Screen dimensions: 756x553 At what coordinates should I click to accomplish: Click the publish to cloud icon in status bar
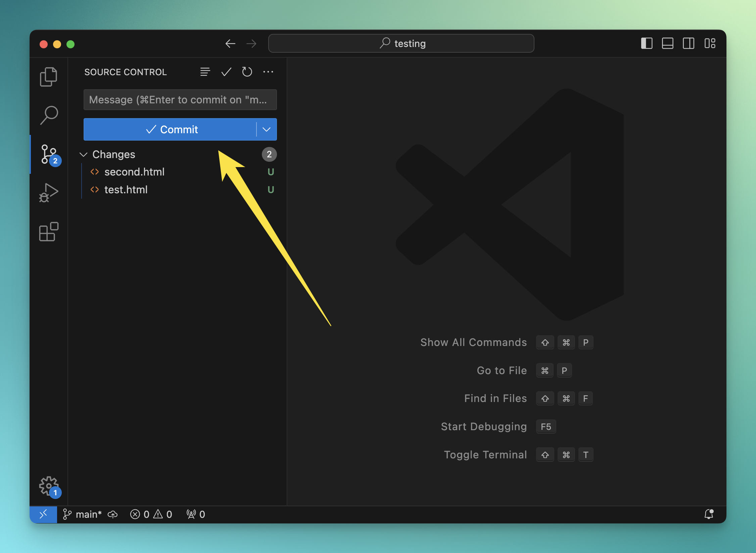pos(113,514)
